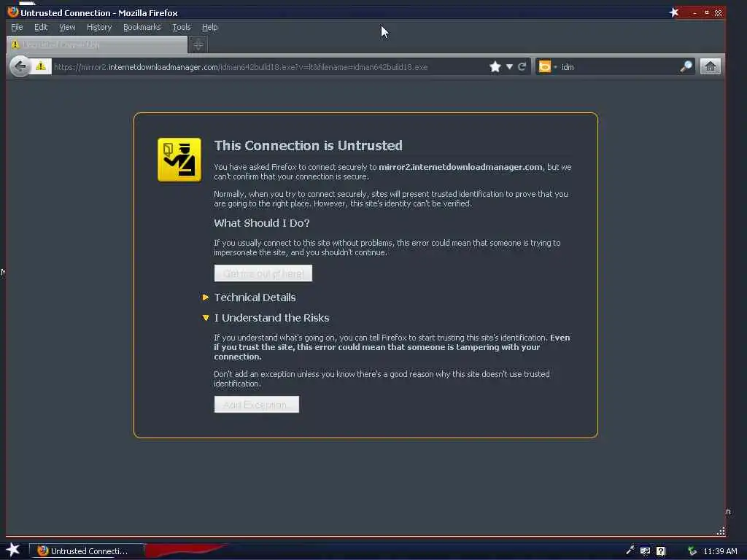The height and width of the screenshot is (560, 747).
Task: Maximize the Firefox window
Action: coord(706,12)
